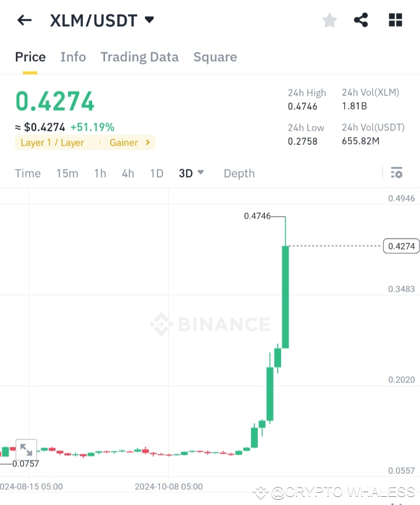Select the 15m timeframe
420x505 pixels.
point(67,173)
